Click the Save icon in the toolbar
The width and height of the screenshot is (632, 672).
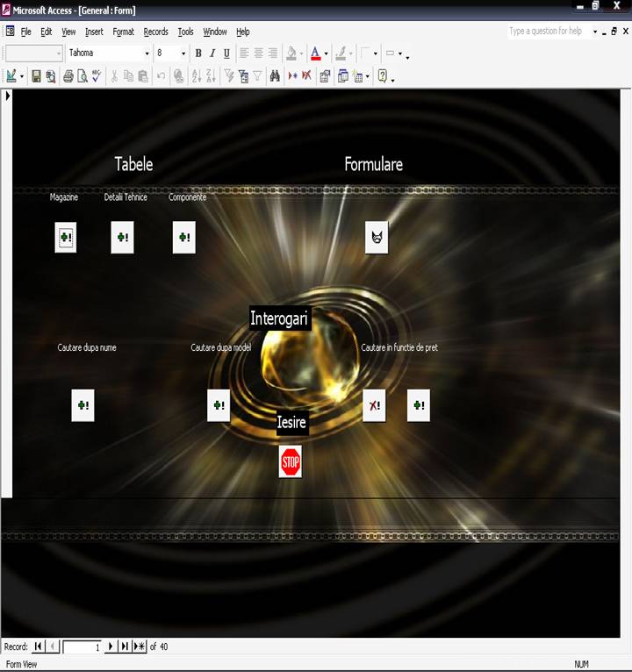(36, 76)
